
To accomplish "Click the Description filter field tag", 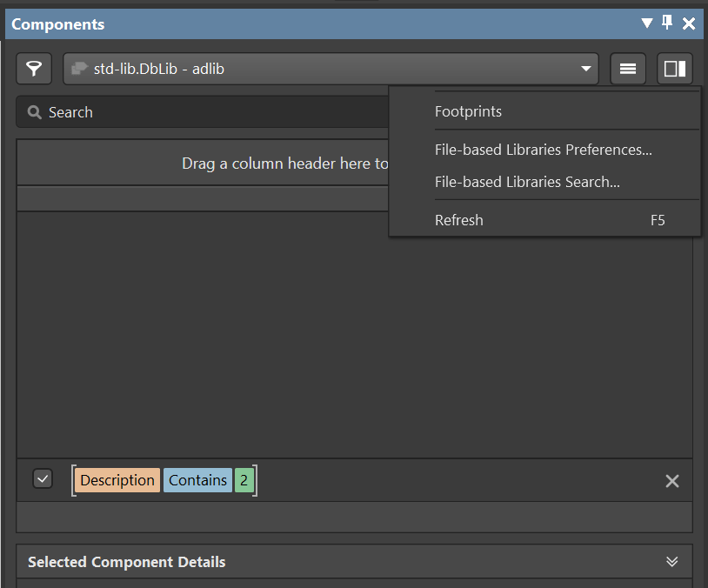I will pos(117,480).
